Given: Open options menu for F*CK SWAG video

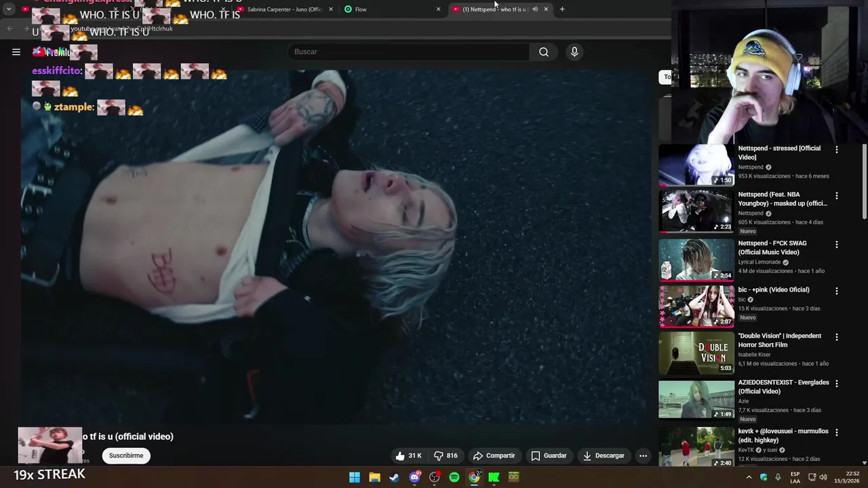Looking at the screenshot, I should click(836, 244).
